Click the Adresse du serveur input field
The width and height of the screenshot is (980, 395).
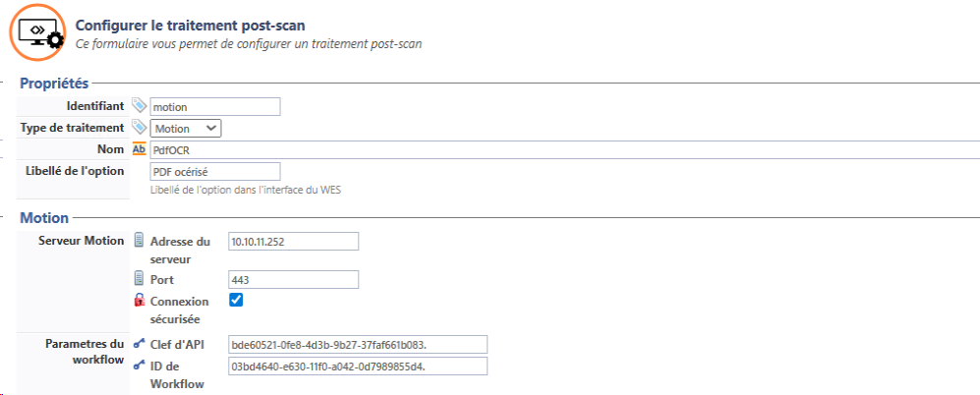tap(293, 241)
